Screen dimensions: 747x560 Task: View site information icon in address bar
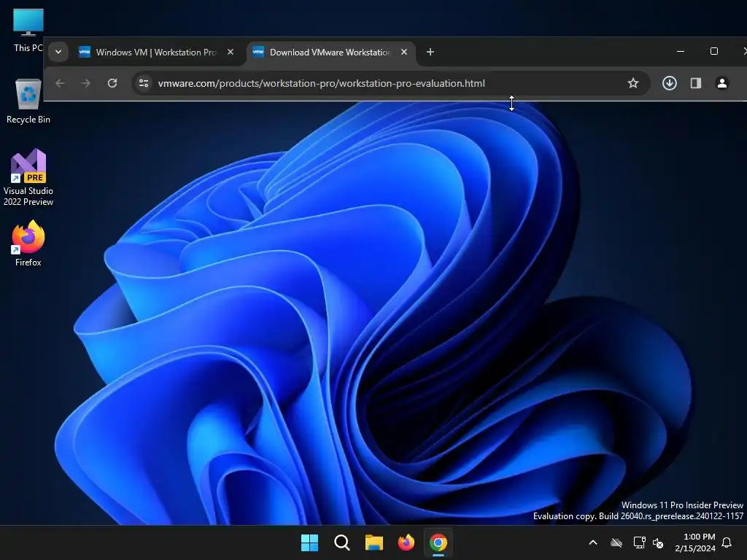144,83
